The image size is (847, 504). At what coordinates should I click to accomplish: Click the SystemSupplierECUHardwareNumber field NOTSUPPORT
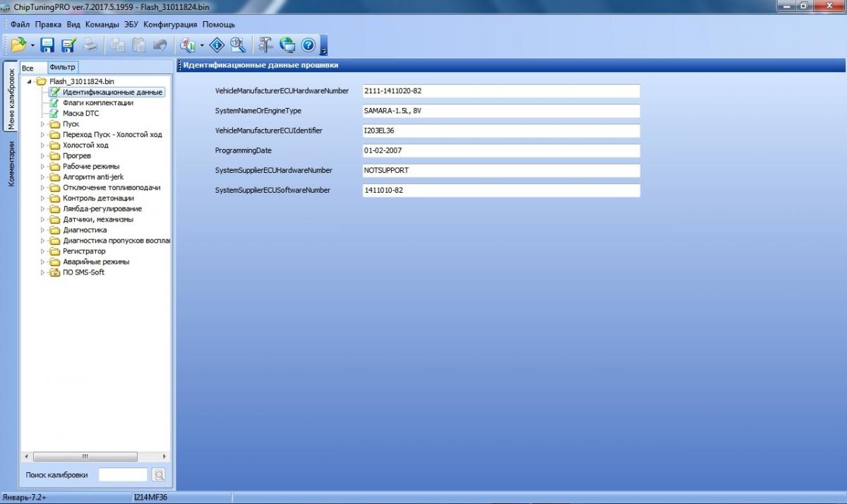pyautogui.click(x=500, y=170)
